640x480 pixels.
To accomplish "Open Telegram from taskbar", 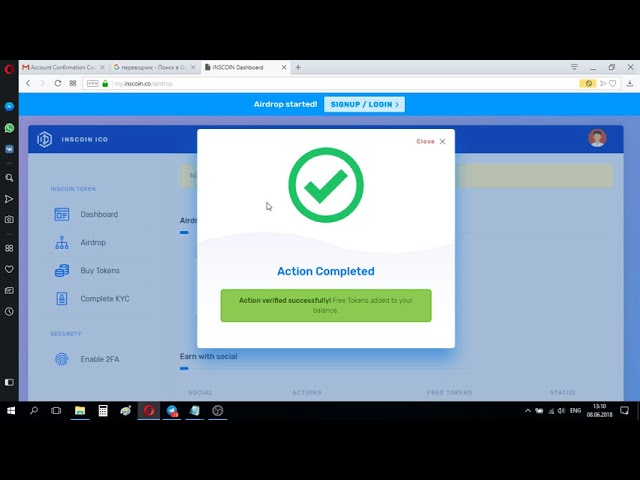I will pyautogui.click(x=172, y=411).
